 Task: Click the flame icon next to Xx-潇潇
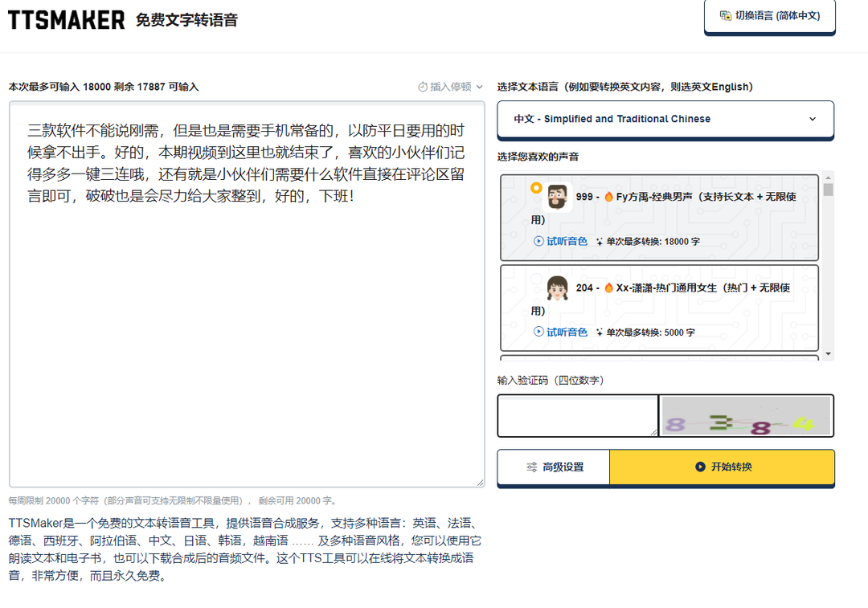609,288
